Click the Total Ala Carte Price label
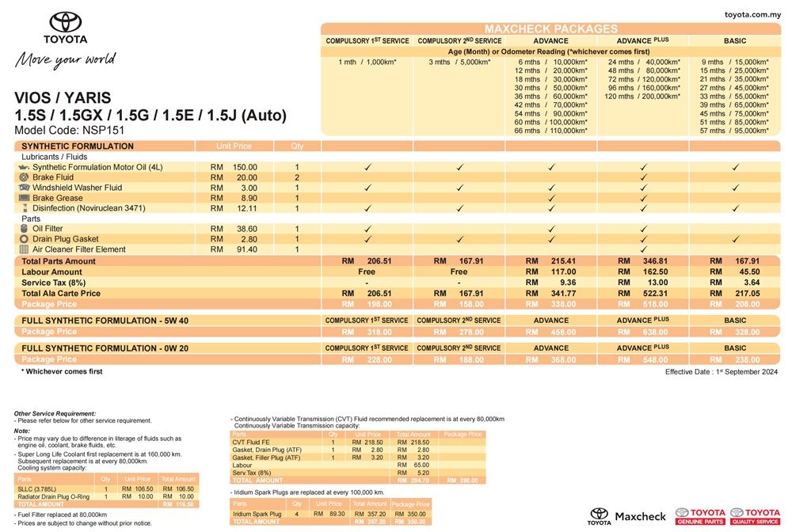The width and height of the screenshot is (792, 532). (61, 293)
